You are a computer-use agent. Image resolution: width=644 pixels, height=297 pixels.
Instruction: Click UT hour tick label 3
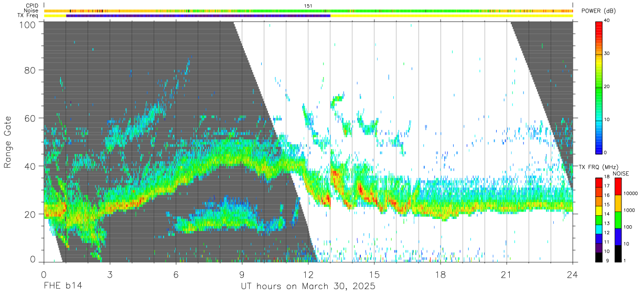[x=110, y=274]
